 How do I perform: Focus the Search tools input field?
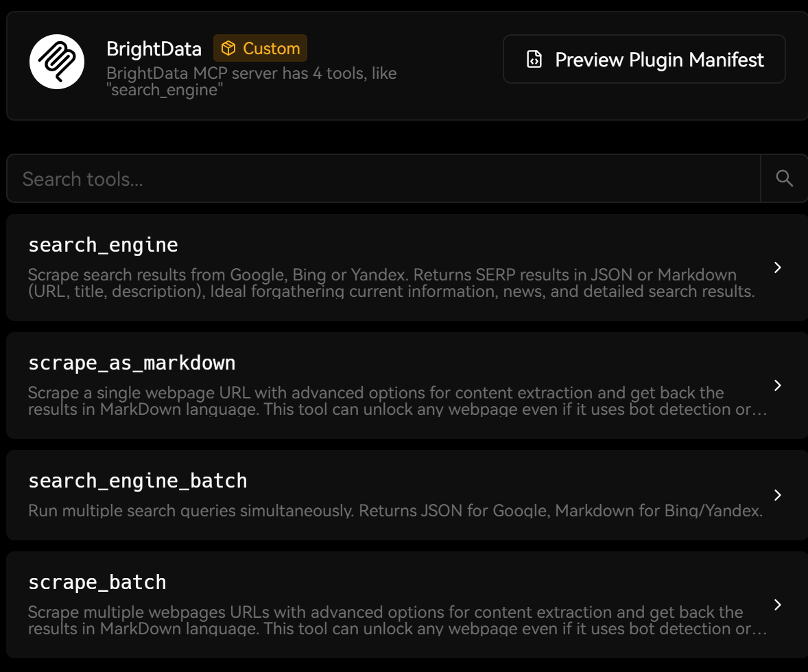(384, 179)
